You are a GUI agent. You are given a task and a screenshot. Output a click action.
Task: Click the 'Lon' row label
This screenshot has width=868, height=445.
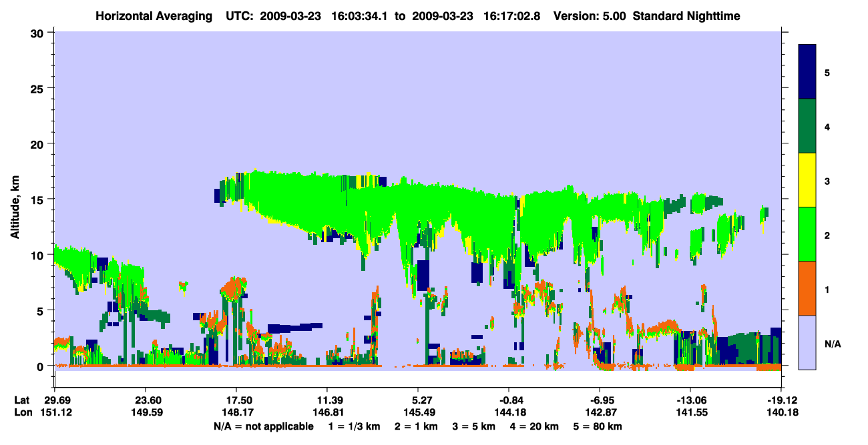point(22,412)
